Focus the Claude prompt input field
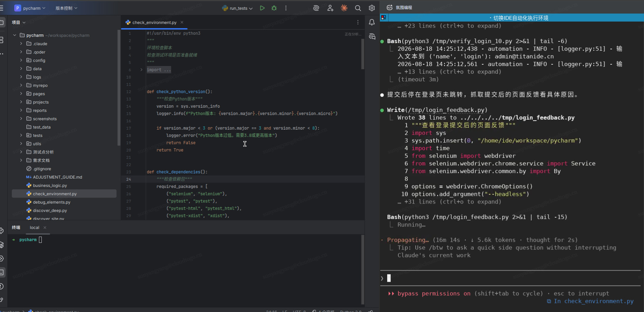This screenshot has height=312, width=644. click(510, 278)
